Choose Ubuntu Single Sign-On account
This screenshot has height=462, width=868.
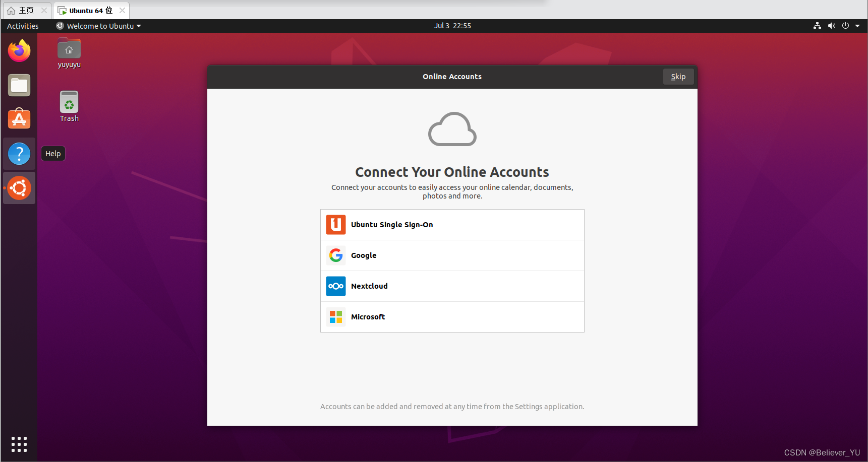452,225
